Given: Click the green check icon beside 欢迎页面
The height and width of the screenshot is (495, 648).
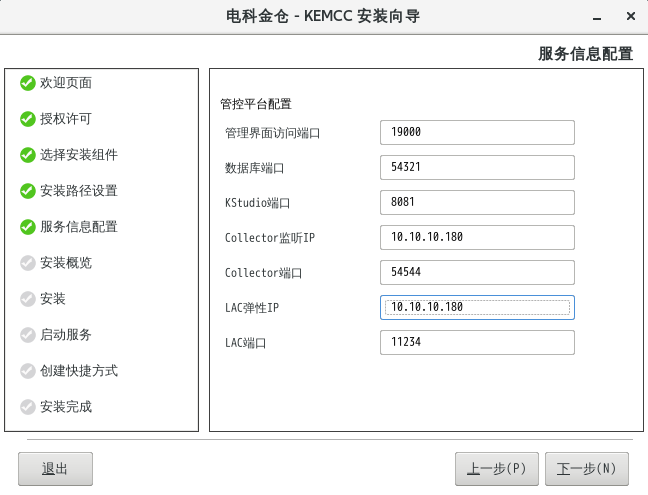Looking at the screenshot, I should (x=28, y=83).
